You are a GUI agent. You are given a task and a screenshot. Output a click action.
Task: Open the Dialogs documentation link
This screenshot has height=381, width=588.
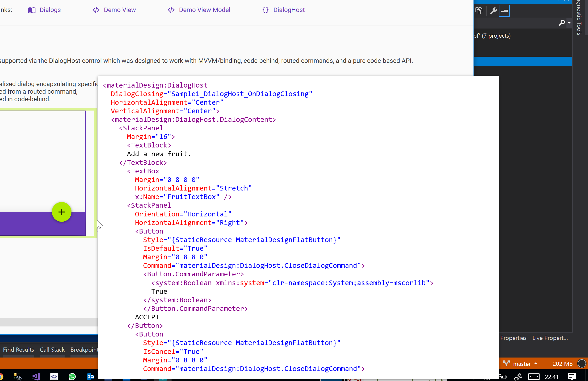coord(50,10)
